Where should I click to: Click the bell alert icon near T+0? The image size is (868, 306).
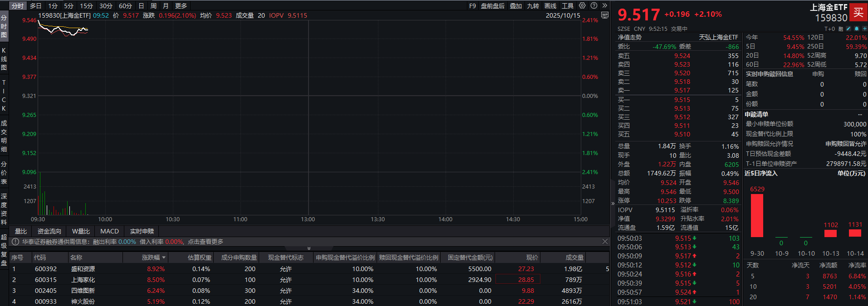(x=856, y=29)
